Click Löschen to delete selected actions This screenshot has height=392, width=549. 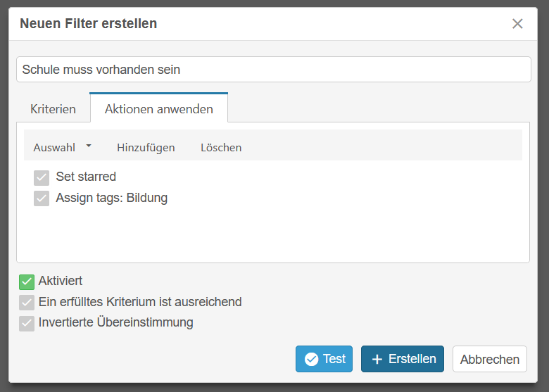click(x=221, y=147)
